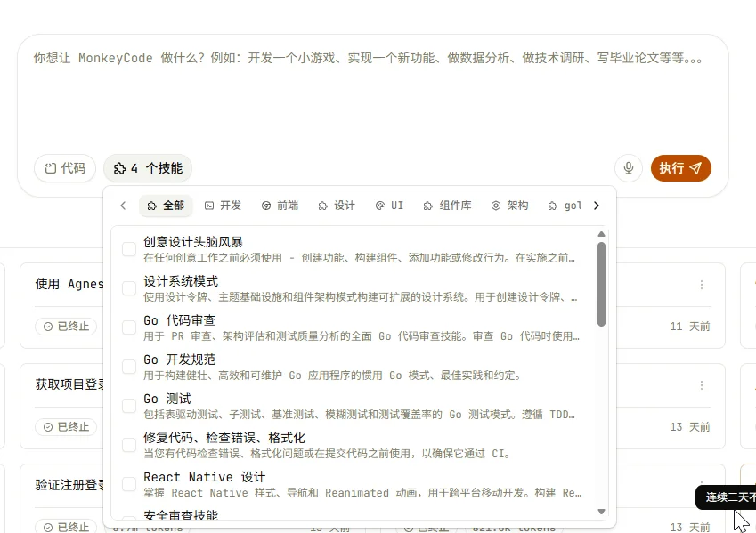Click 已终止 status on the 验证注册登录 card

[x=66, y=528]
